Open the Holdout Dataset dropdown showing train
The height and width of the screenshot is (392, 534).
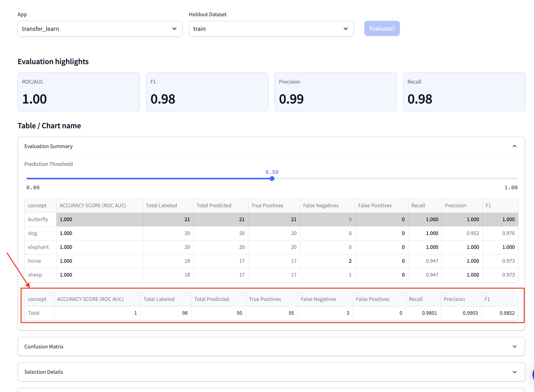point(271,29)
